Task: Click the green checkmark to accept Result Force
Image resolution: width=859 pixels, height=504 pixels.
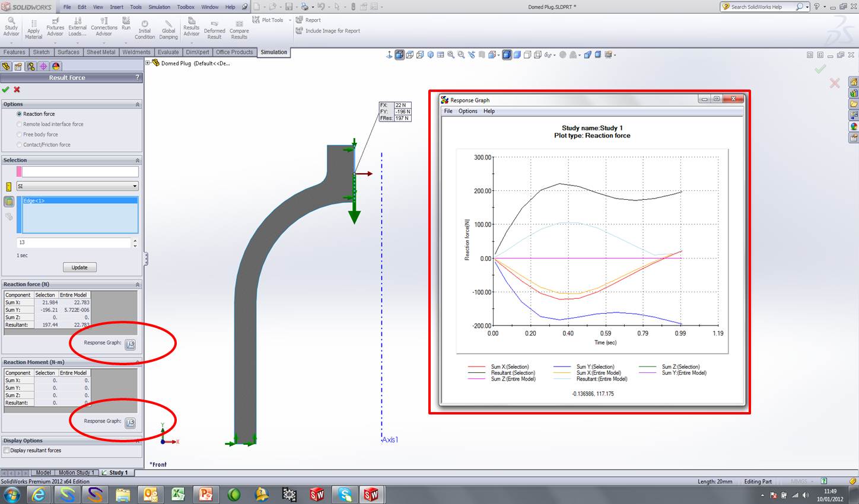Action: tap(6, 90)
